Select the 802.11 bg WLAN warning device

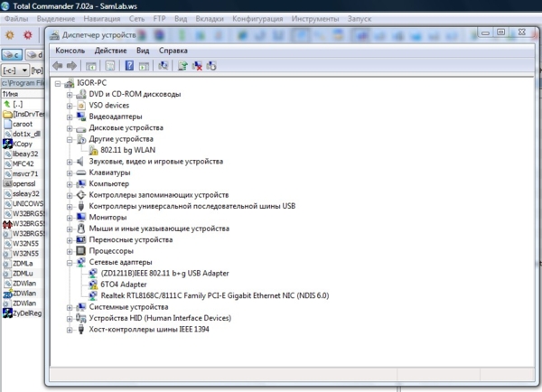click(128, 150)
